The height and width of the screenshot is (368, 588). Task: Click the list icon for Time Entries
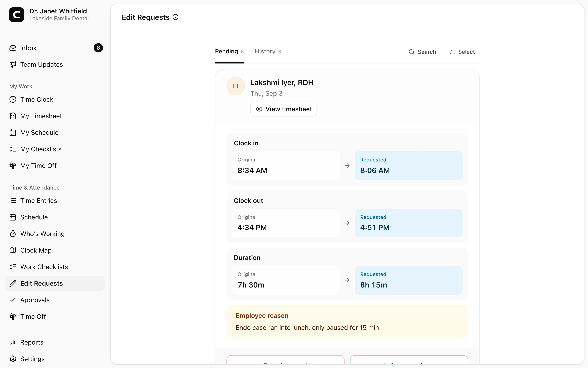pyautogui.click(x=13, y=201)
